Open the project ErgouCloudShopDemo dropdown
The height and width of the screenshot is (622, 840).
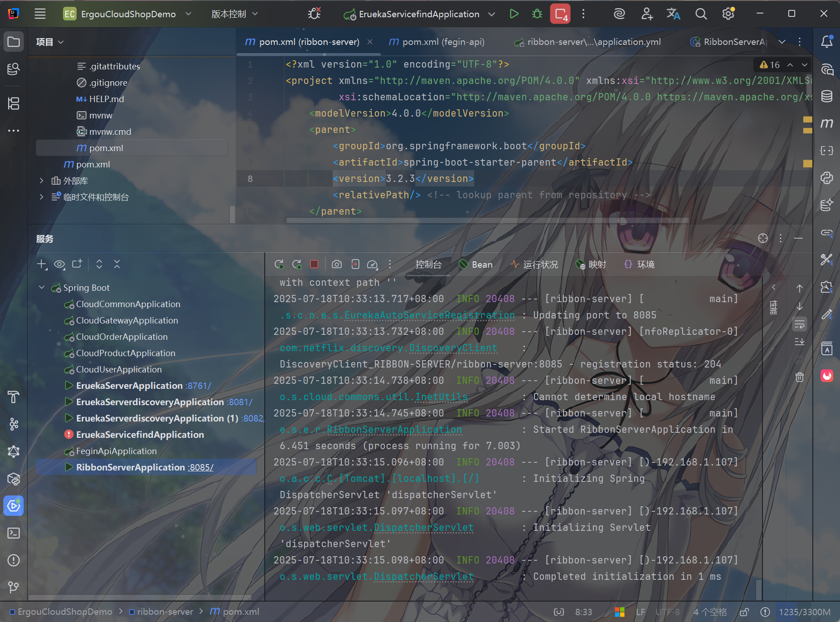click(x=127, y=14)
